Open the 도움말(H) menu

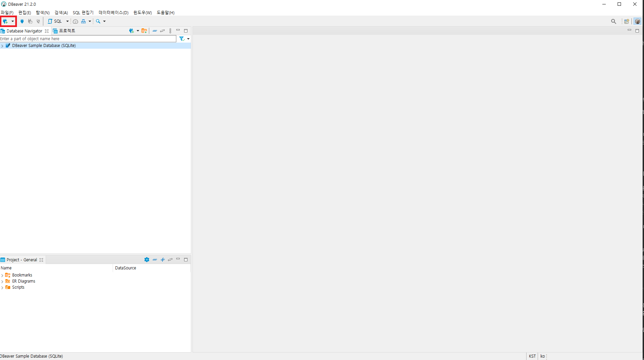pos(165,13)
